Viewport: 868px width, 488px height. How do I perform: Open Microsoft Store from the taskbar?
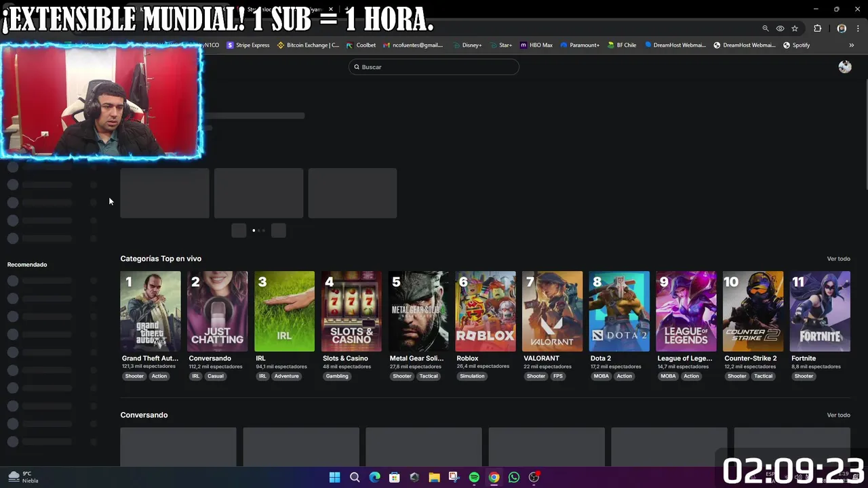point(395,477)
